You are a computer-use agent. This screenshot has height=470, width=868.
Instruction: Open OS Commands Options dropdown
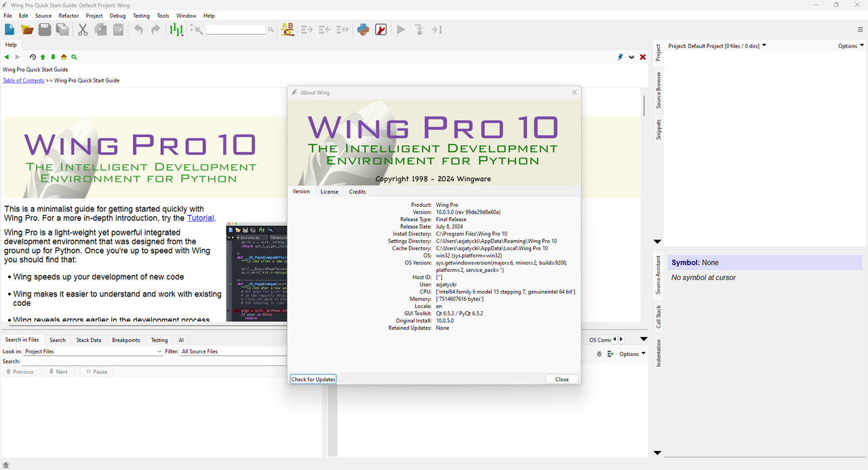[x=632, y=354]
